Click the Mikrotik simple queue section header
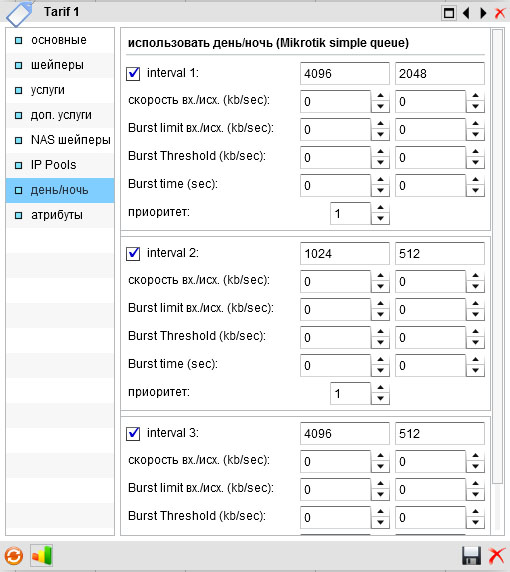The width and height of the screenshot is (510, 572). [x=268, y=43]
